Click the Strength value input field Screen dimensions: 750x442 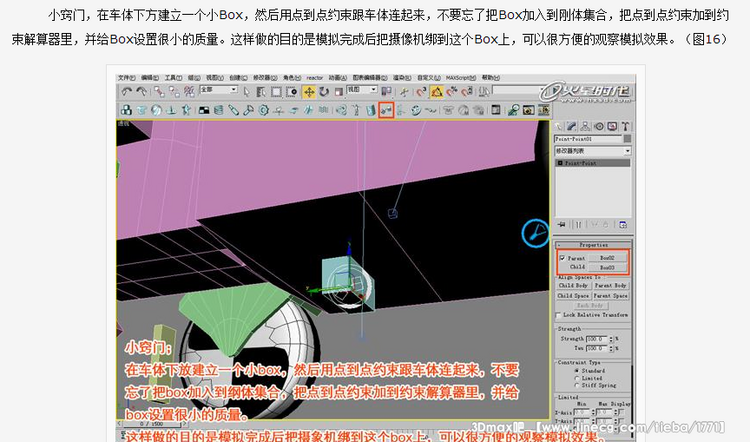coord(596,339)
